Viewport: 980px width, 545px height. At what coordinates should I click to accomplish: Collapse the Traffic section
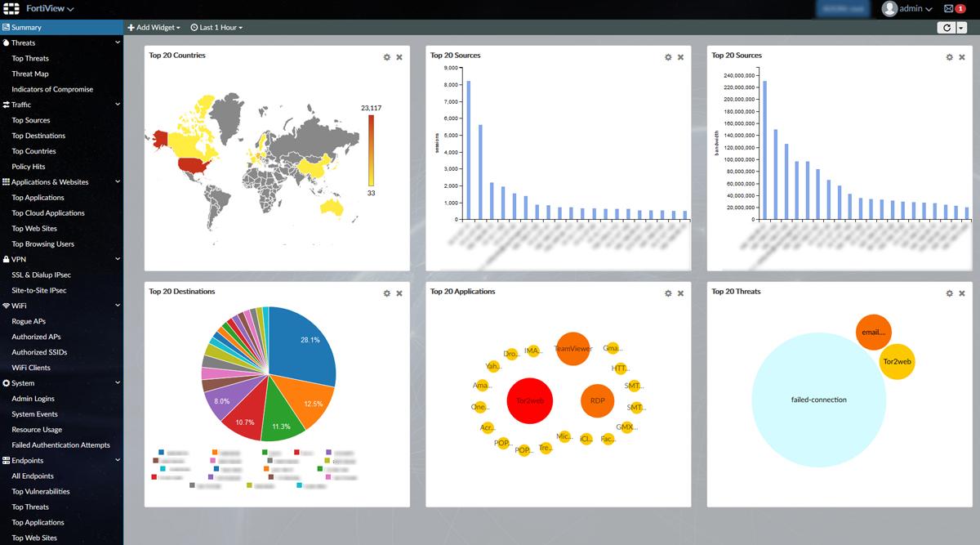[x=118, y=105]
